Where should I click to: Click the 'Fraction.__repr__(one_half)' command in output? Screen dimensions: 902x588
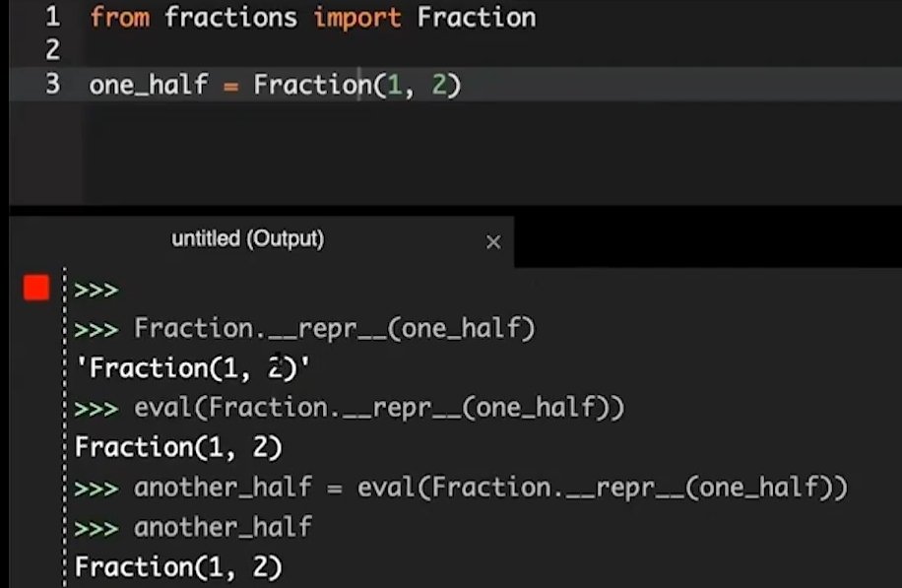point(335,328)
